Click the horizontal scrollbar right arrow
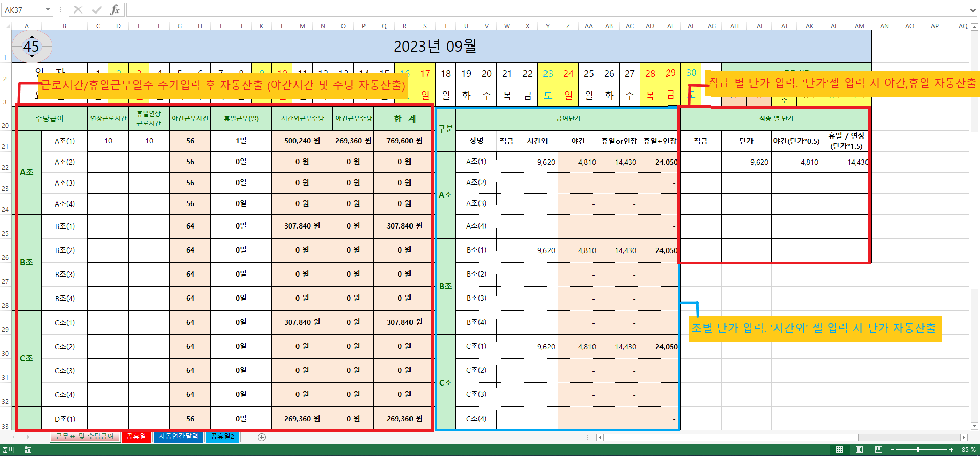Image resolution: width=980 pixels, height=456 pixels. [964, 437]
